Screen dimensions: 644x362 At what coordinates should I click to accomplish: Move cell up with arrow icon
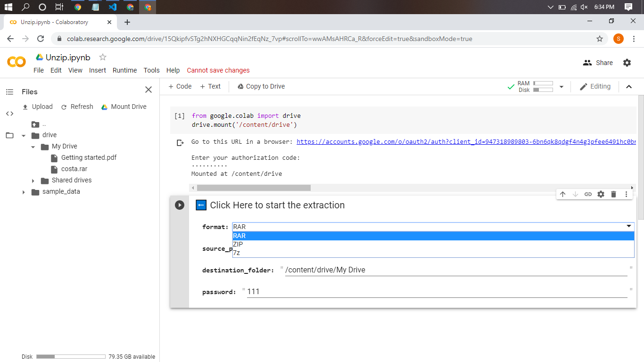pos(562,194)
